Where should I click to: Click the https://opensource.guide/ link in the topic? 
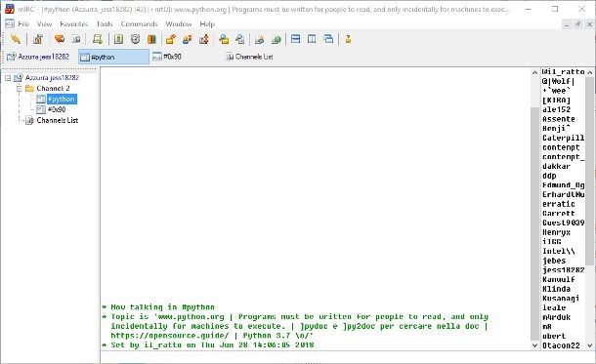(170, 336)
